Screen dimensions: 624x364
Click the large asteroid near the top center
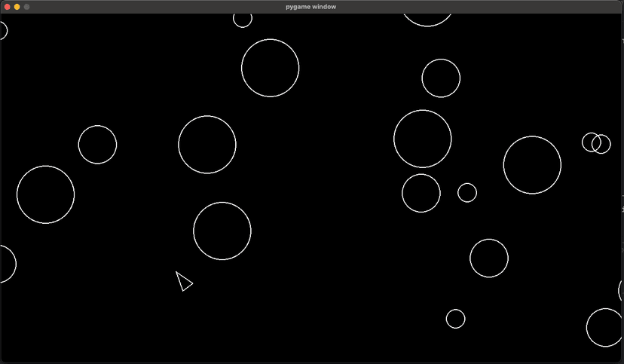pos(270,68)
